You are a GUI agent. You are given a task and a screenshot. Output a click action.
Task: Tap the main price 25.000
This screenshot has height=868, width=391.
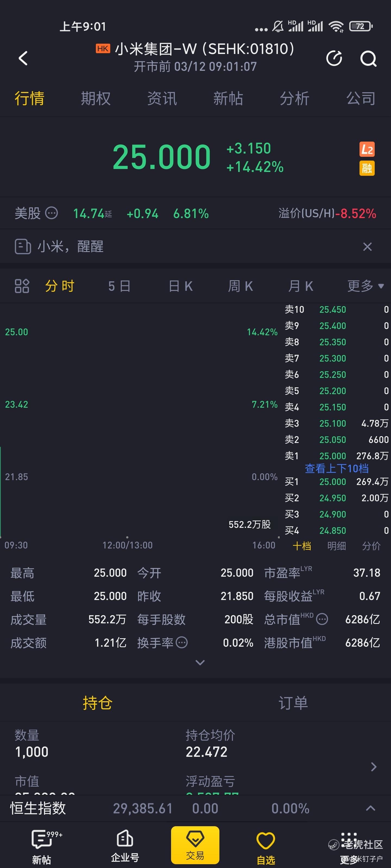click(162, 157)
